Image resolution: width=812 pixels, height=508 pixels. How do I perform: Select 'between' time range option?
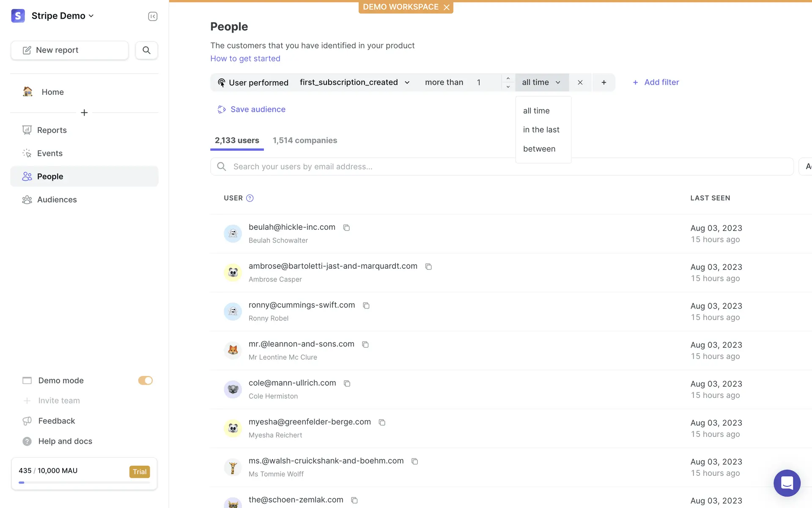point(539,149)
